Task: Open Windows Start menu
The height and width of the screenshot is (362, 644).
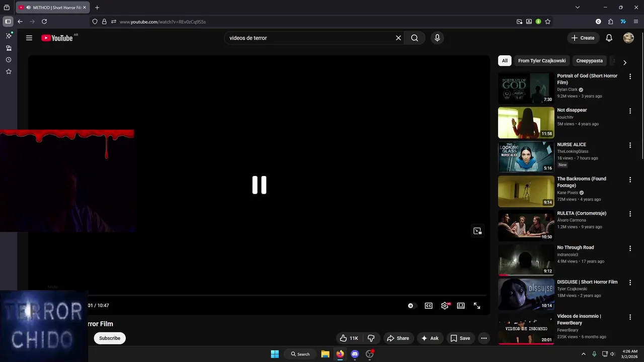Action: (x=275, y=354)
